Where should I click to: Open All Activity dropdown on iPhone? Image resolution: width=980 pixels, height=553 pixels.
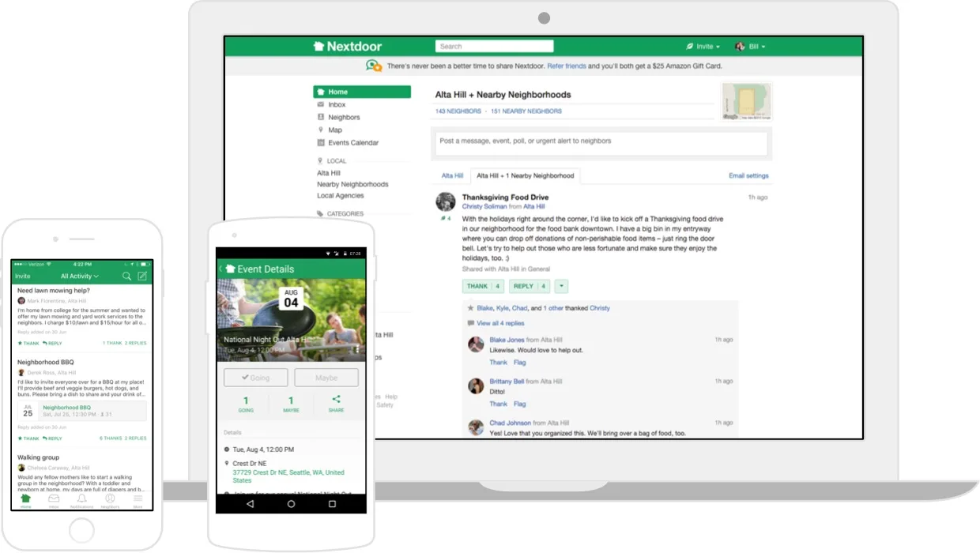click(x=80, y=276)
